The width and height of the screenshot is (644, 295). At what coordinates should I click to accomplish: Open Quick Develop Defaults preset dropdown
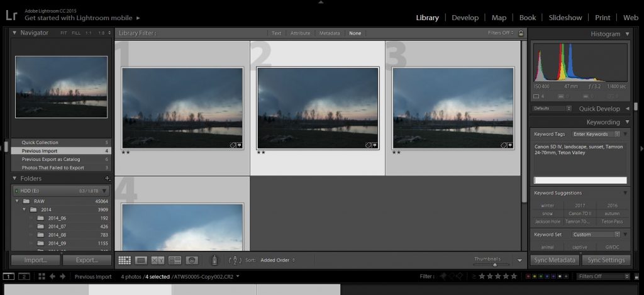click(x=552, y=108)
